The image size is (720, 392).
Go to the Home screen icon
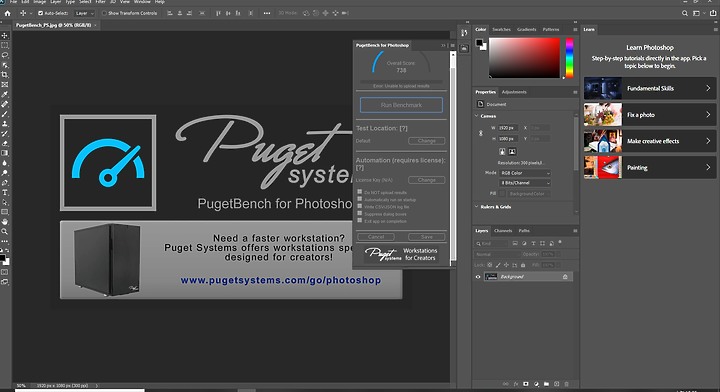point(7,13)
